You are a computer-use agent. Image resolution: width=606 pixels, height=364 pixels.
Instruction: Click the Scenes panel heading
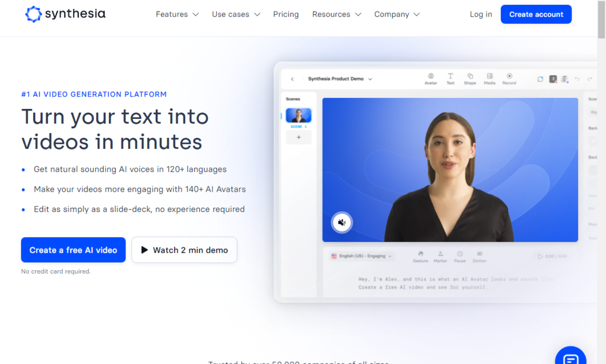(293, 99)
